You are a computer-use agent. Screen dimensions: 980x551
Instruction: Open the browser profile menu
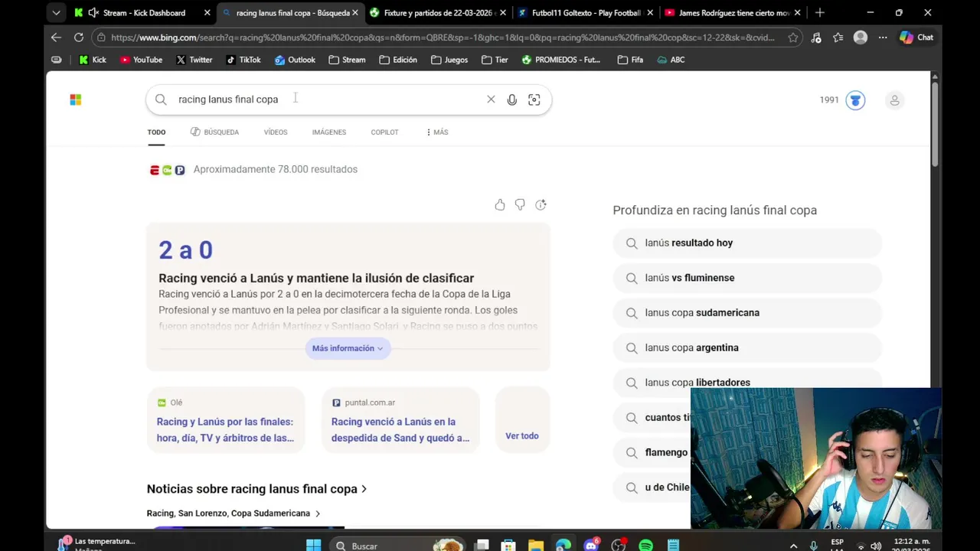coord(861,37)
